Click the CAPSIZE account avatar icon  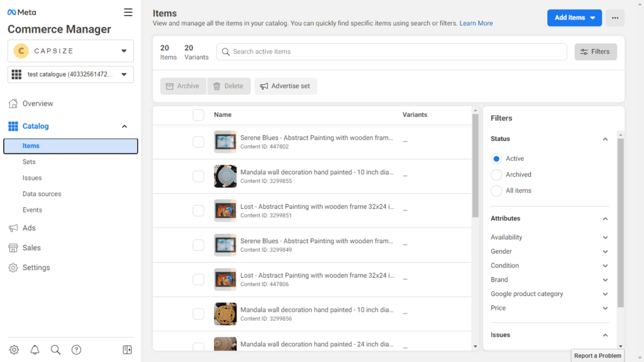21,51
